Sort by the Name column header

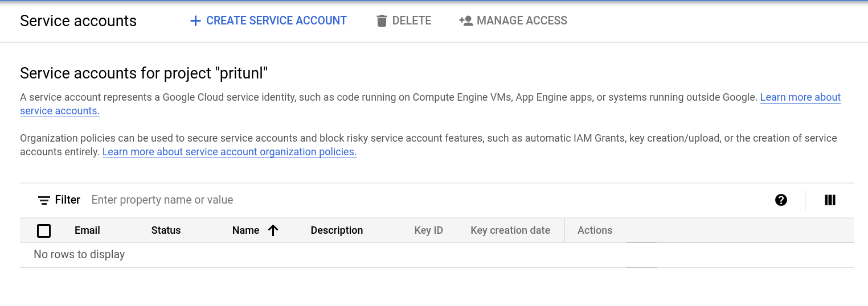click(245, 230)
